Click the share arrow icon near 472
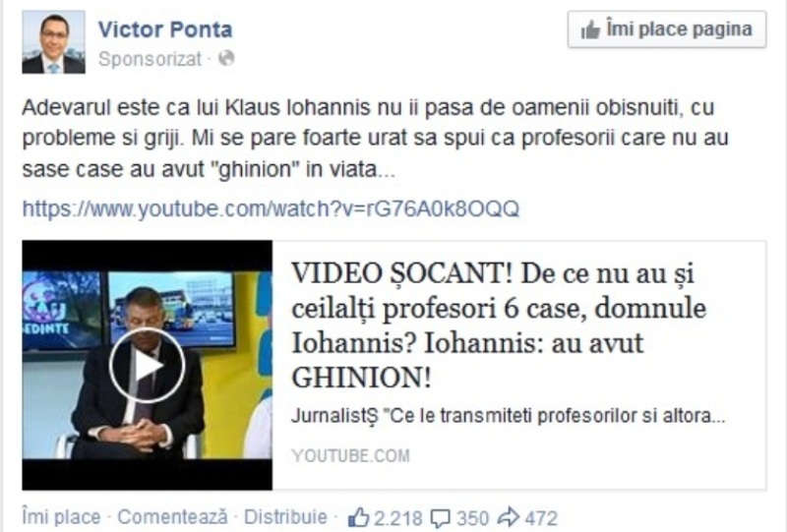This screenshot has width=787, height=532. (509, 517)
